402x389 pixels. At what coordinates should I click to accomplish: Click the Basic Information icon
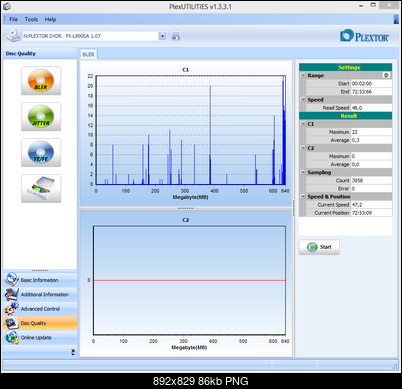pyautogui.click(x=12, y=279)
